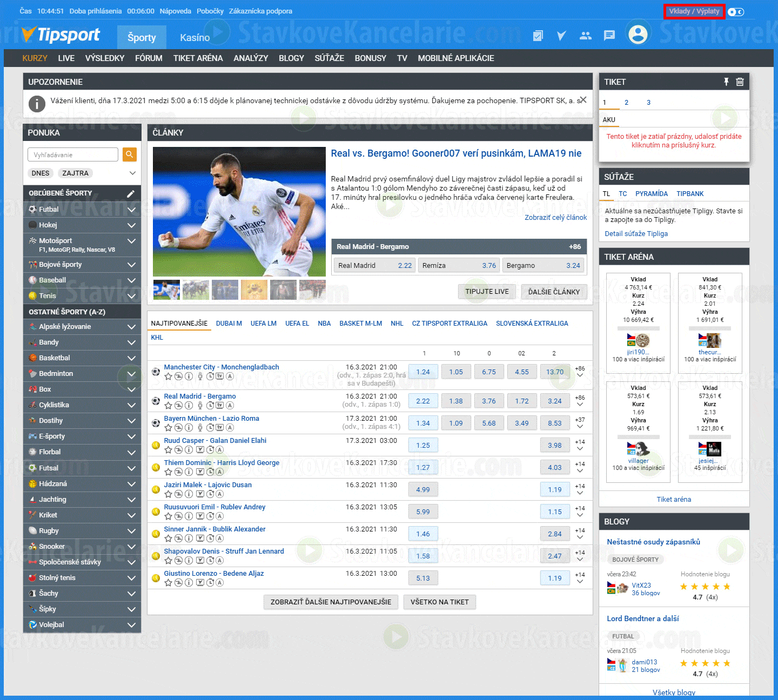This screenshot has width=778, height=700.
Task: Click the villager avatar in Tiket aréna
Action: (642, 449)
